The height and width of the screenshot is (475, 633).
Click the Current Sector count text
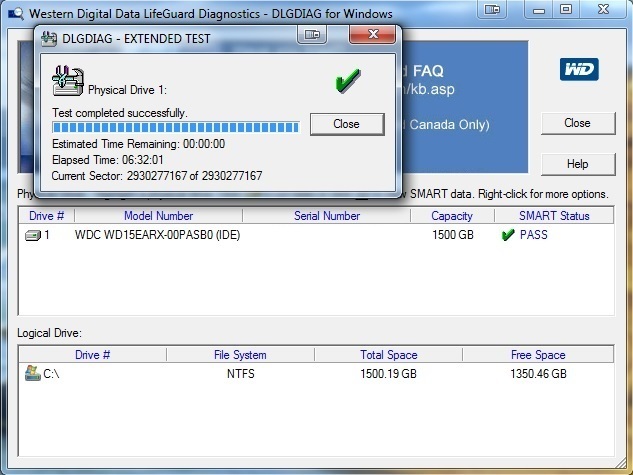(x=157, y=176)
